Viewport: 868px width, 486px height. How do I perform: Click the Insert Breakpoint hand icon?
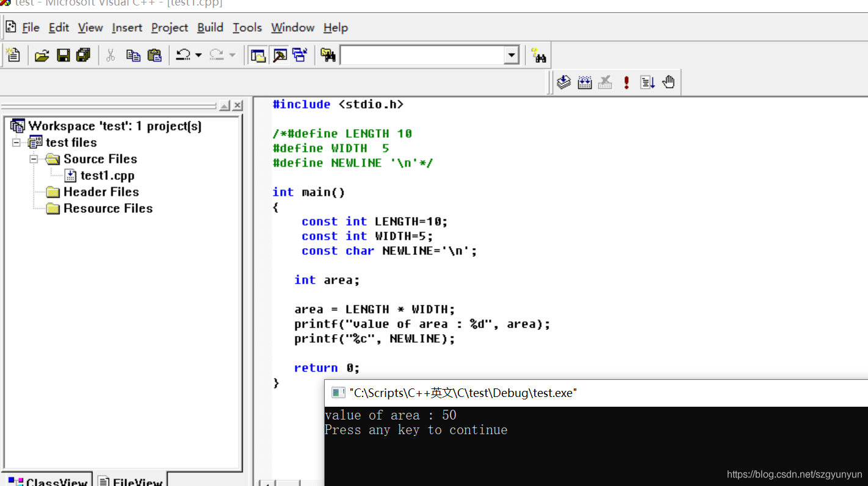point(668,82)
